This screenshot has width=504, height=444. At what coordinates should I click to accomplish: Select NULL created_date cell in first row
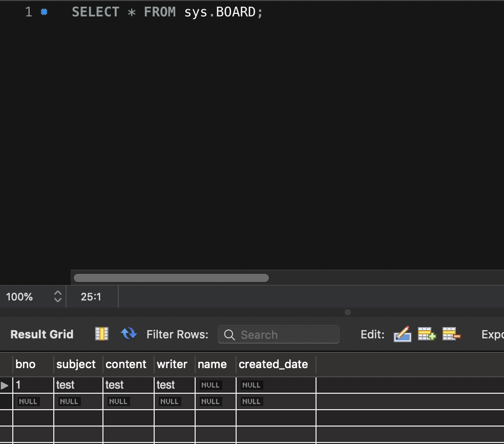point(276,385)
